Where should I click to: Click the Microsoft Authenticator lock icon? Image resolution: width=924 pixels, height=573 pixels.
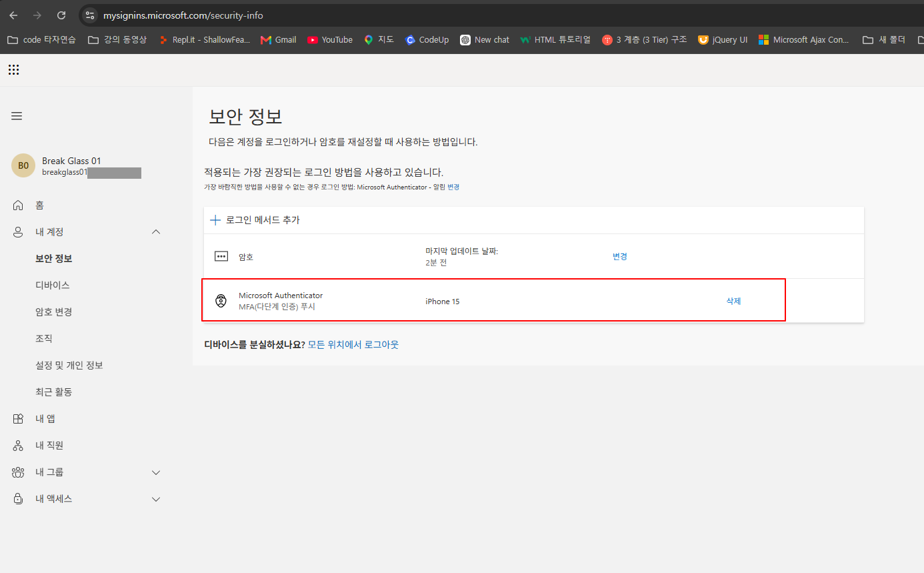pyautogui.click(x=221, y=301)
